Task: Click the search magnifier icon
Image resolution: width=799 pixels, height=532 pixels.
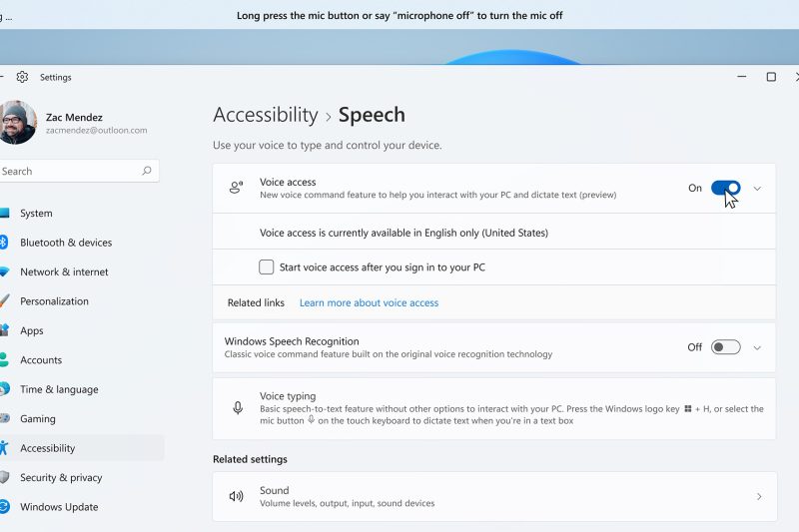Action: pyautogui.click(x=147, y=171)
